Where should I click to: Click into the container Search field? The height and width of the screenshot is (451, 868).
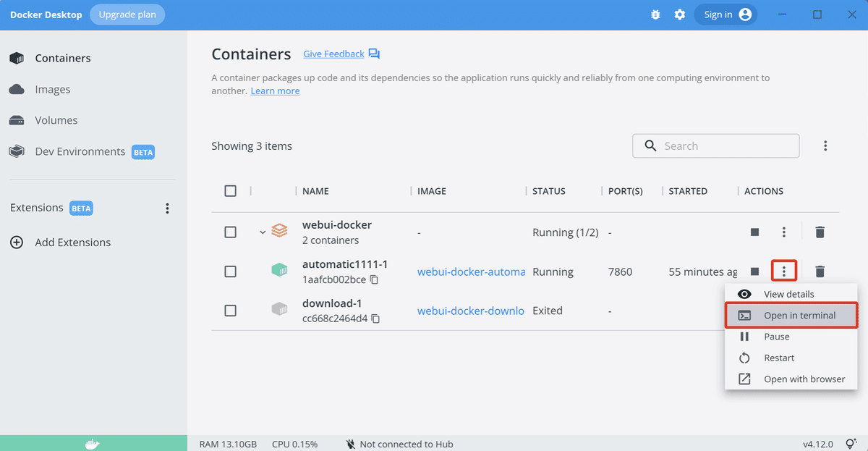click(x=716, y=146)
